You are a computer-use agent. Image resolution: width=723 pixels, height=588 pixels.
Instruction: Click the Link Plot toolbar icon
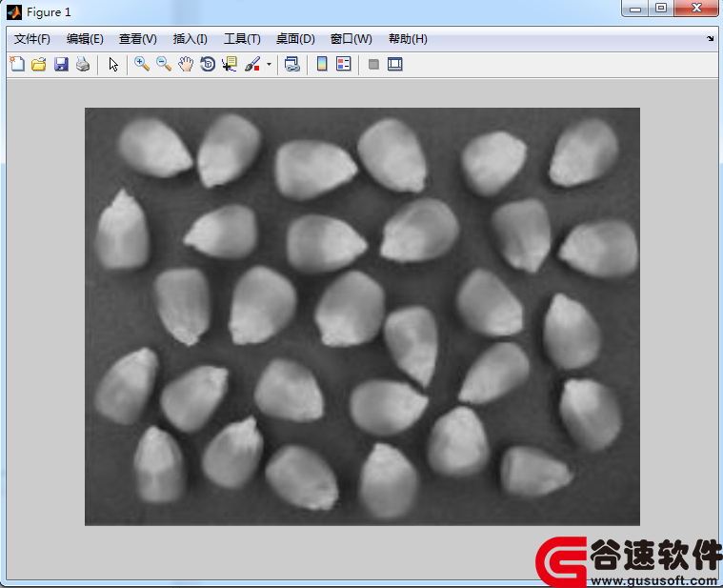click(291, 64)
